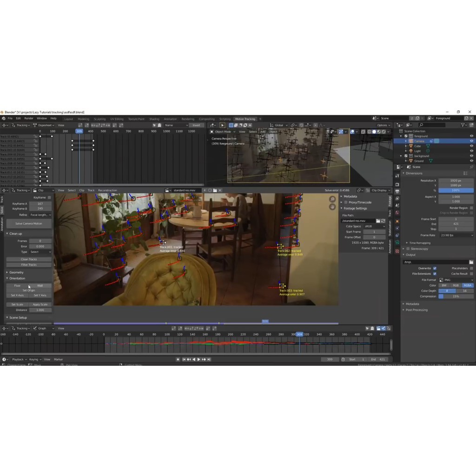Open the Render properties tab icon
Image resolution: width=476 pixels, height=476 pixels.
coord(397,184)
